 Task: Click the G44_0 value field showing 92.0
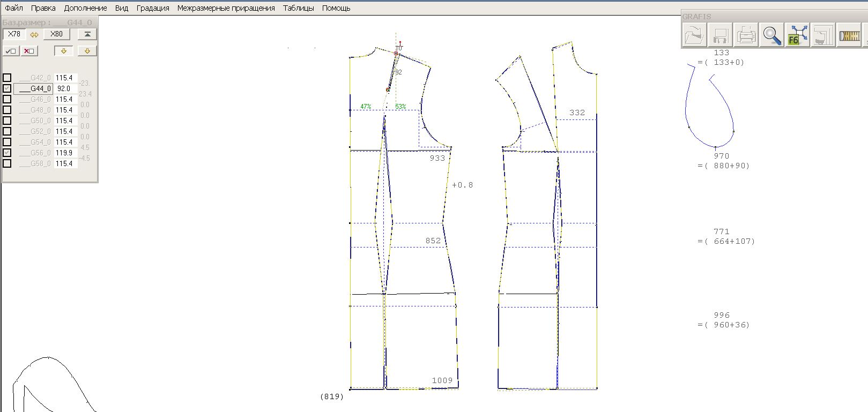click(x=65, y=88)
